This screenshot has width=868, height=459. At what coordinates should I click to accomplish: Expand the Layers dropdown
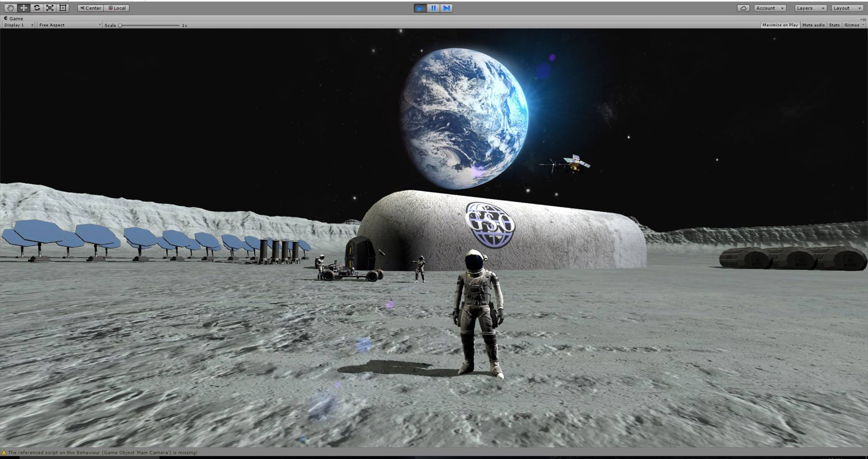[x=810, y=8]
